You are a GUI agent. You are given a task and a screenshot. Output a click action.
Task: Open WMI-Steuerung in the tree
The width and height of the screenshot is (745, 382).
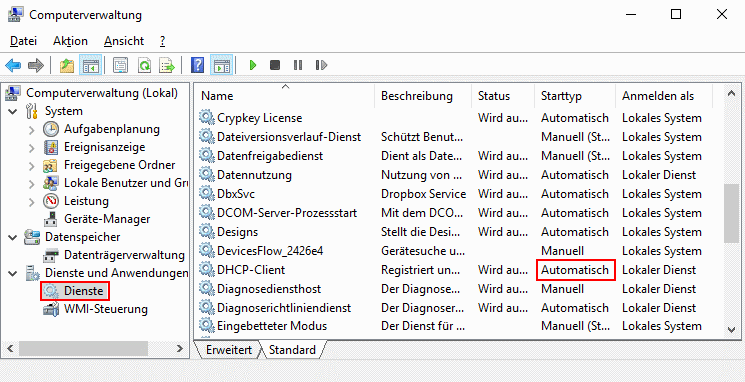click(x=105, y=309)
